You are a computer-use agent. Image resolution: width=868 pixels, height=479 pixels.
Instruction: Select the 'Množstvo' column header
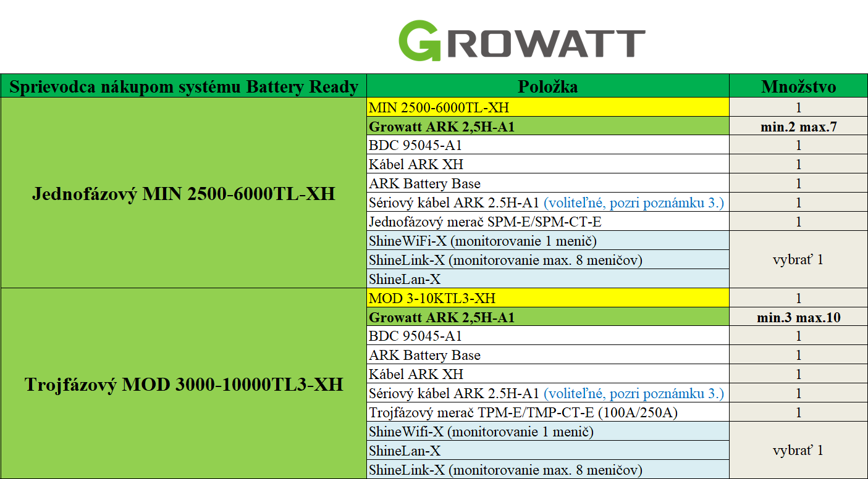point(798,86)
